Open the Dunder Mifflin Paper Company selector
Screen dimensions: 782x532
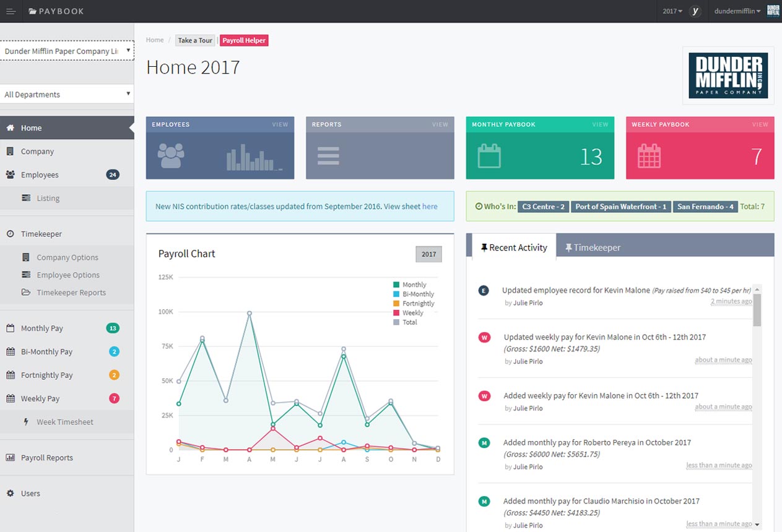point(67,51)
